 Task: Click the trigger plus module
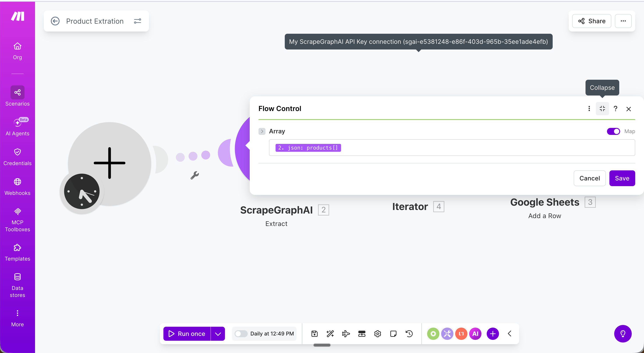(x=110, y=163)
